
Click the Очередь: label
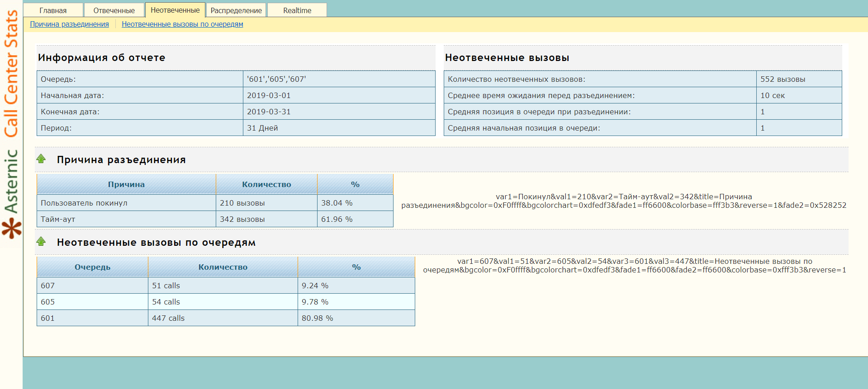tap(58, 79)
